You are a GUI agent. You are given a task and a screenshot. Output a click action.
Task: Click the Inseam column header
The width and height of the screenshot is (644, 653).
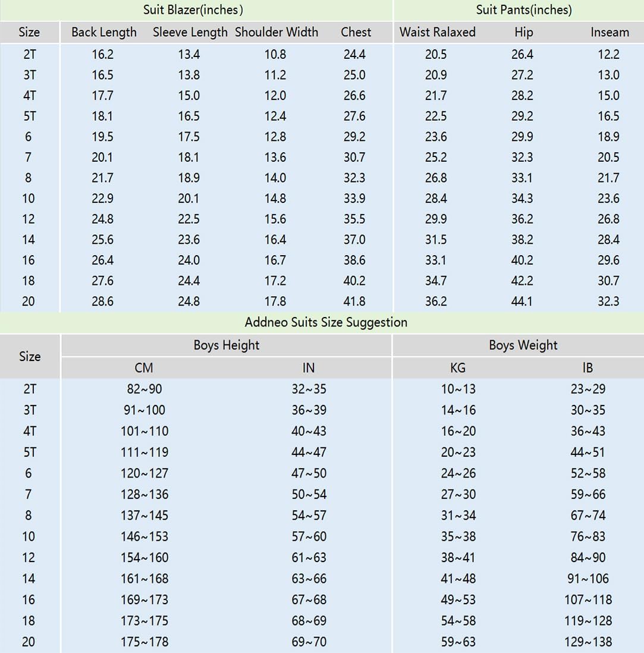[x=609, y=32]
